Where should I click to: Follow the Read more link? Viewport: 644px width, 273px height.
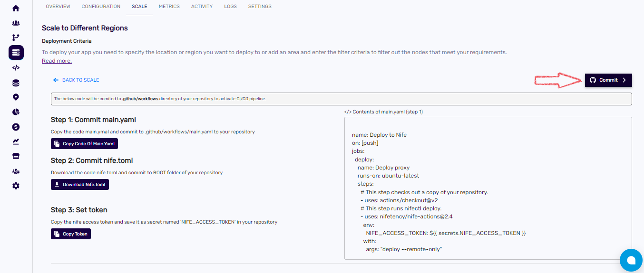coord(57,61)
